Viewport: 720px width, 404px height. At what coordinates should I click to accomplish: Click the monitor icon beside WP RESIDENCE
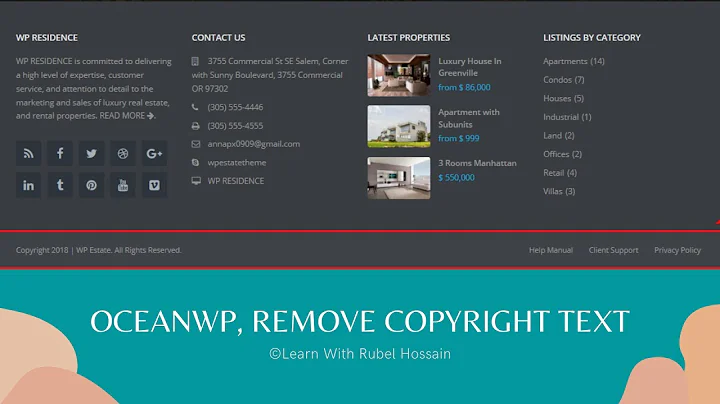pyautogui.click(x=196, y=181)
